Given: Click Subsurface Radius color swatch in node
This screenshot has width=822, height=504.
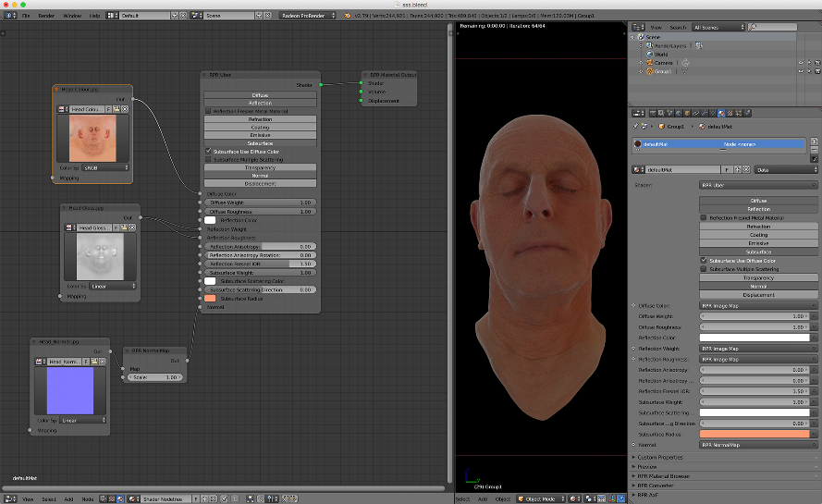Looking at the screenshot, I should [210, 299].
